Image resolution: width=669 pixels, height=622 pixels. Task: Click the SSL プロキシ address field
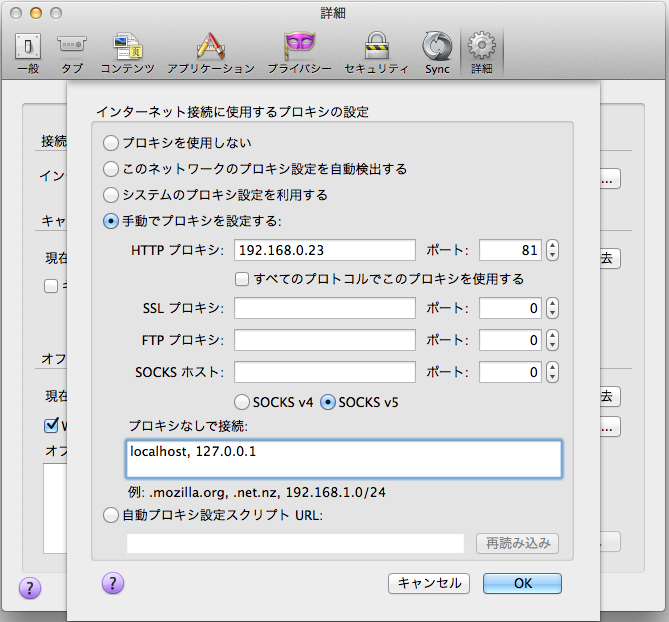[x=325, y=308]
